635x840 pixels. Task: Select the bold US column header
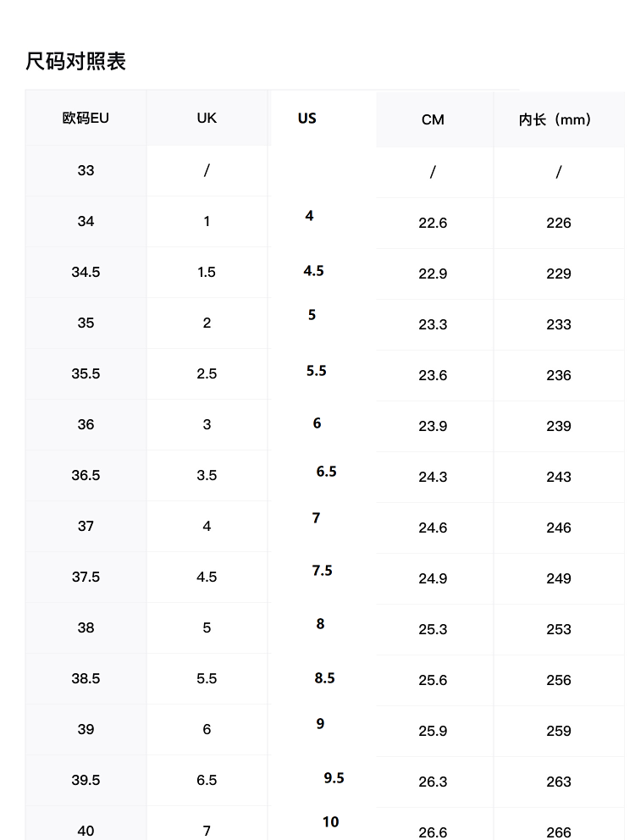pyautogui.click(x=307, y=119)
